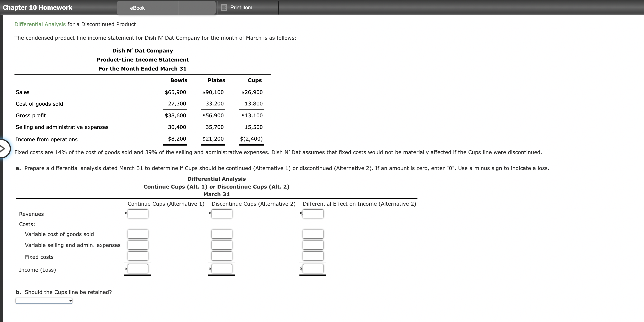Click Variable selling and admin expenses field, Alternative 1
644x322 pixels.
(138, 245)
